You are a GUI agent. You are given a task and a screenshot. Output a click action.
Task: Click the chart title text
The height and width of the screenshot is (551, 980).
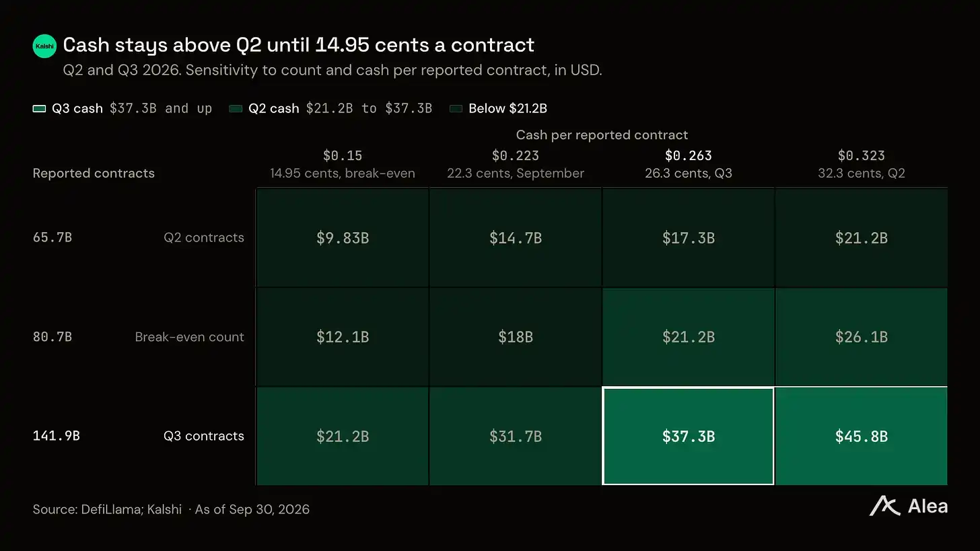pyautogui.click(x=298, y=45)
